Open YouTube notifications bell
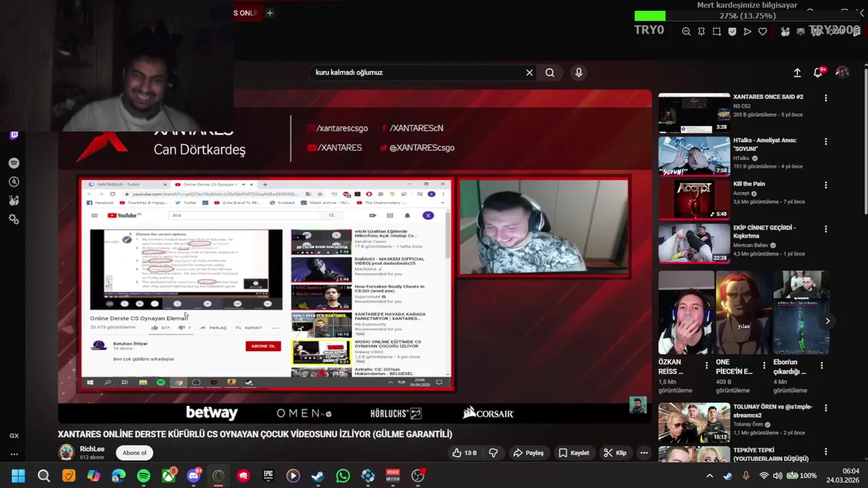This screenshot has width=868, height=488. coord(818,73)
